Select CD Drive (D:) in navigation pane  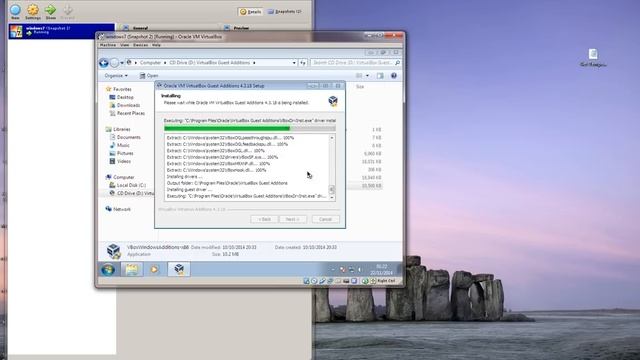point(132,193)
